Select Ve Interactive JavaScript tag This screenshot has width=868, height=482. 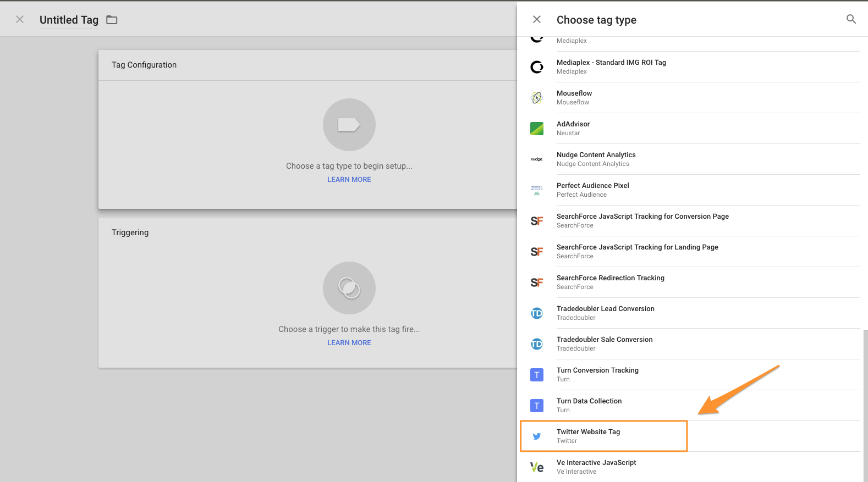(690, 467)
